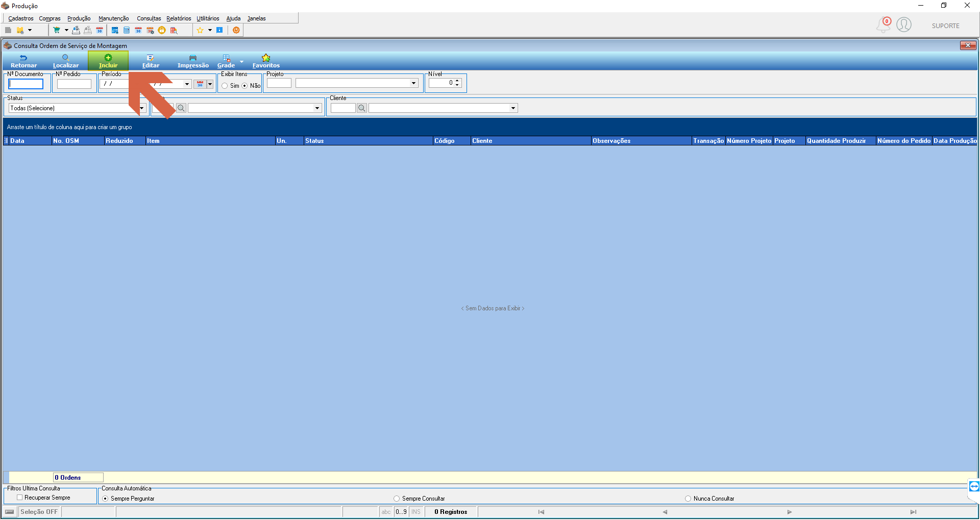The height and width of the screenshot is (520, 980).
Task: Click the magnifier lookup button beside the Cliente code
Action: point(362,108)
